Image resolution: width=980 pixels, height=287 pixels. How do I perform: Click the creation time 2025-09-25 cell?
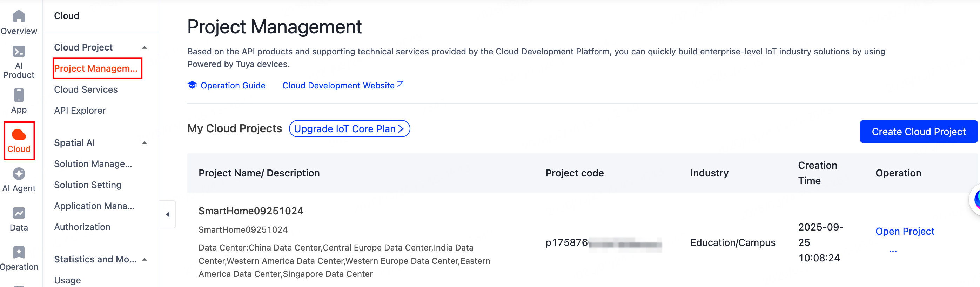pos(821,242)
